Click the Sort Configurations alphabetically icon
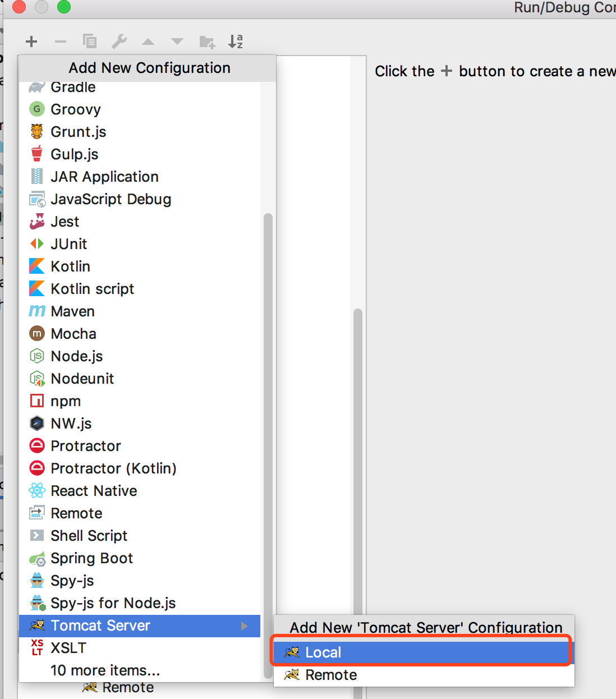Image resolution: width=616 pixels, height=699 pixels. (x=236, y=41)
